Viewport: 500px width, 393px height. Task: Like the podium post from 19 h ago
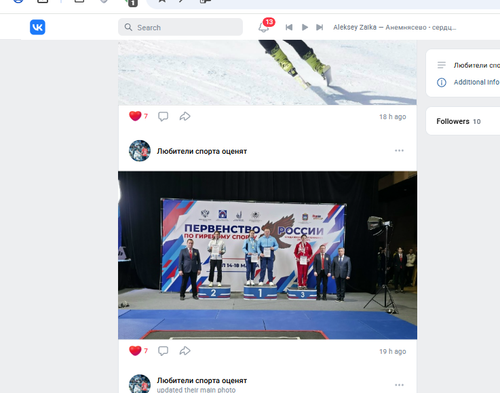135,351
